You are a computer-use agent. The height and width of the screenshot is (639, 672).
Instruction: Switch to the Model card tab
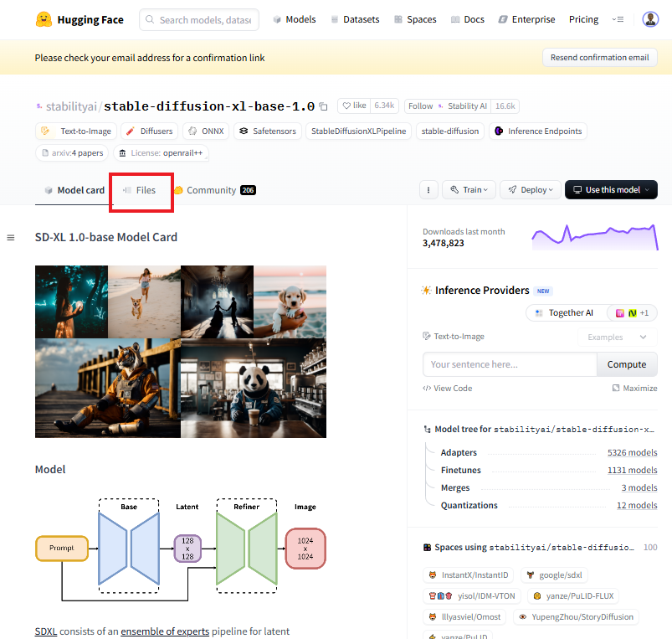click(74, 190)
